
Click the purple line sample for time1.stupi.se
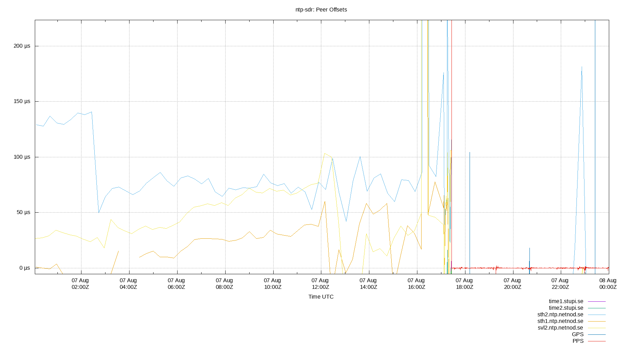(x=597, y=301)
